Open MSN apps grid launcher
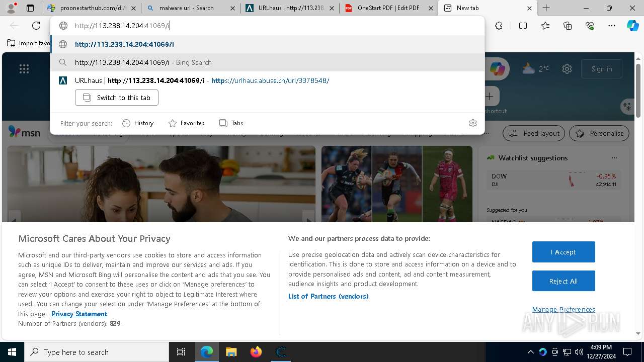Viewport: 644px width, 362px height. (24, 69)
